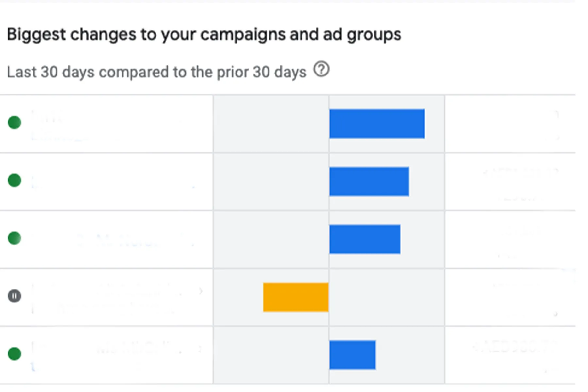Click the gray paused status icon

(14, 296)
